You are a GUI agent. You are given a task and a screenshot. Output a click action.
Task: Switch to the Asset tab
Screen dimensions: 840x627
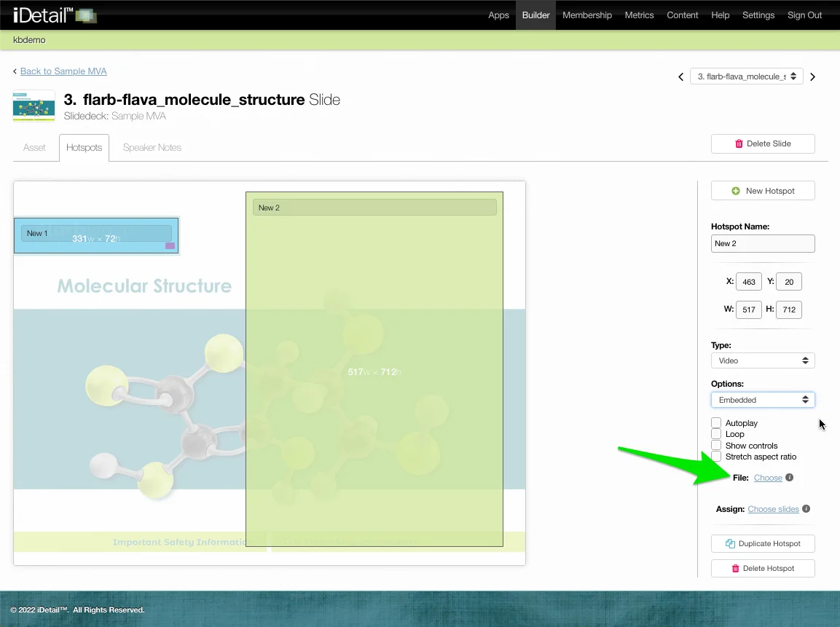pos(34,147)
